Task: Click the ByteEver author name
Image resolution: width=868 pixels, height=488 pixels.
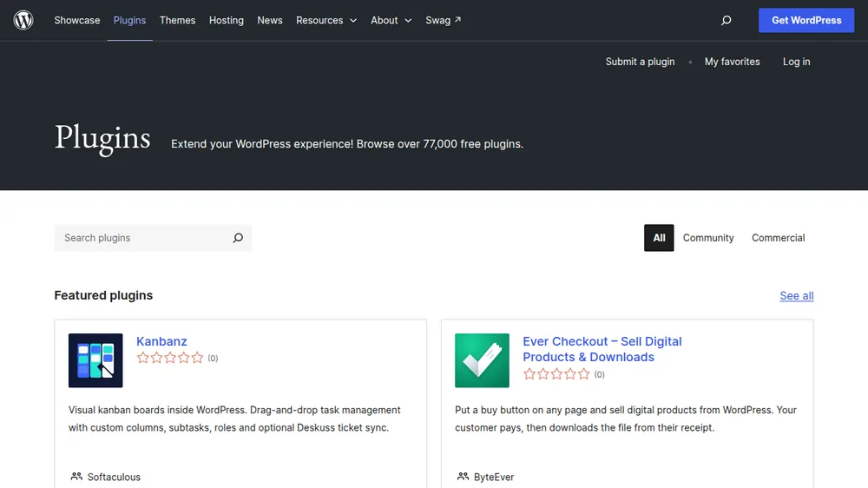Action: (x=494, y=477)
